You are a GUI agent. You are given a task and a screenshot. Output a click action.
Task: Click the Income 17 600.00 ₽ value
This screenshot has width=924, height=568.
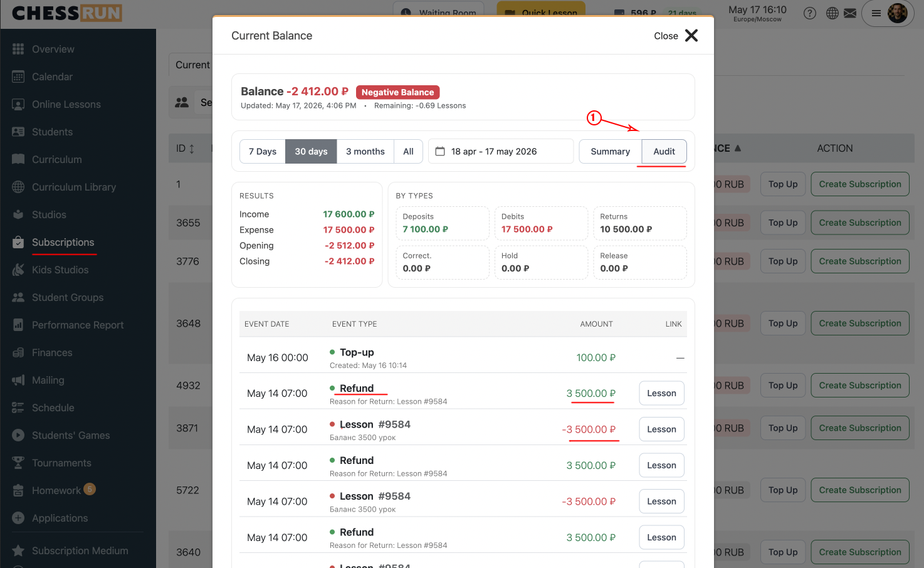click(349, 214)
